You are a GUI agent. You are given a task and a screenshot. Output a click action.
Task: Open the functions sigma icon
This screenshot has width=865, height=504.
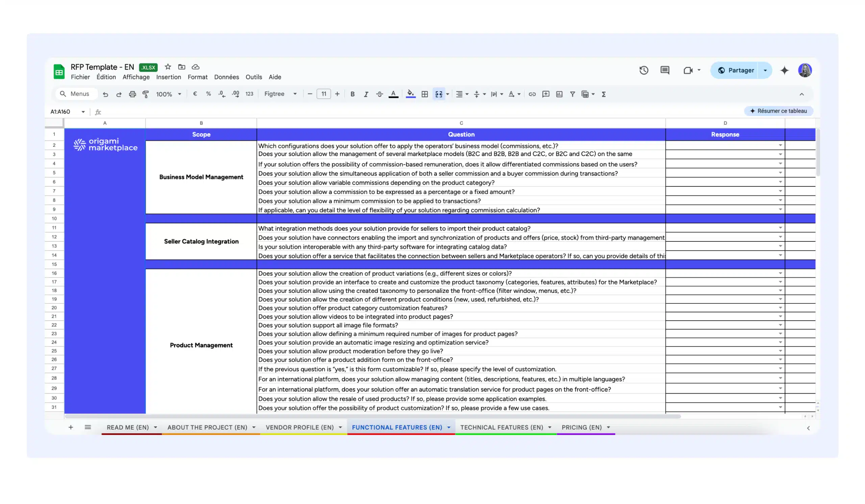tap(604, 94)
